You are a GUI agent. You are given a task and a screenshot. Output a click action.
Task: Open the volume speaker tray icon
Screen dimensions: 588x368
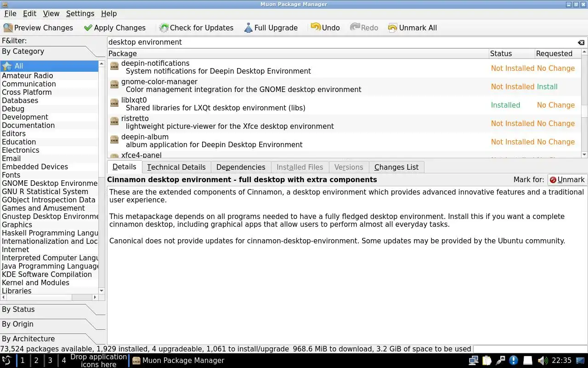542,361
